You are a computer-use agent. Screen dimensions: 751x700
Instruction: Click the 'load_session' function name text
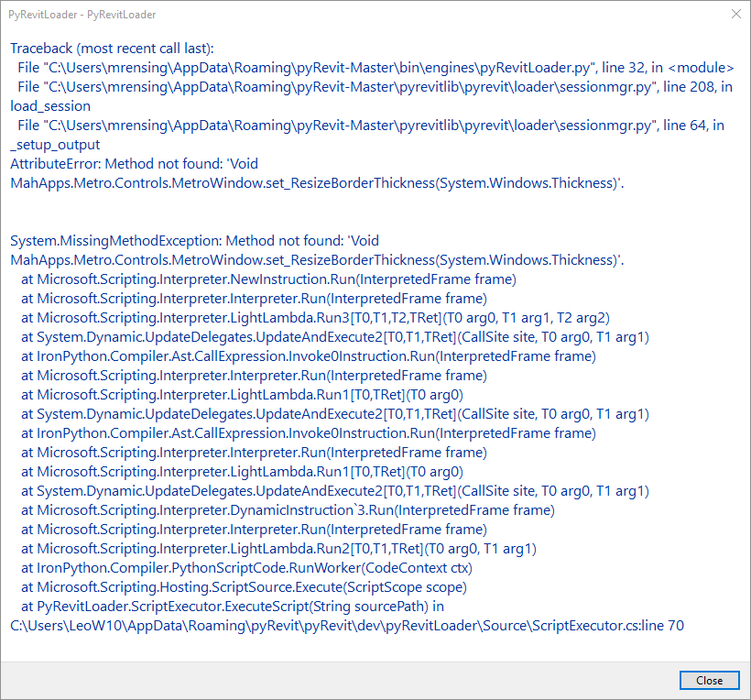[50, 106]
